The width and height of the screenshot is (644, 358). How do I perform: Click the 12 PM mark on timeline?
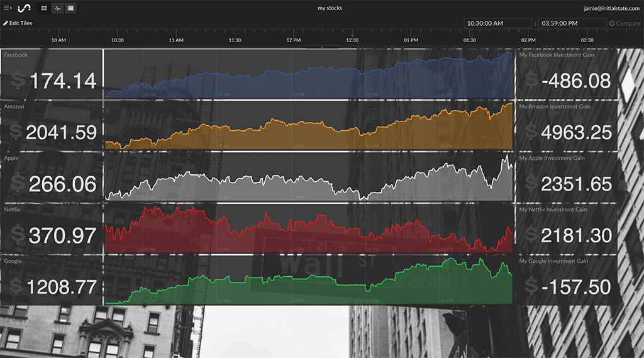click(293, 40)
